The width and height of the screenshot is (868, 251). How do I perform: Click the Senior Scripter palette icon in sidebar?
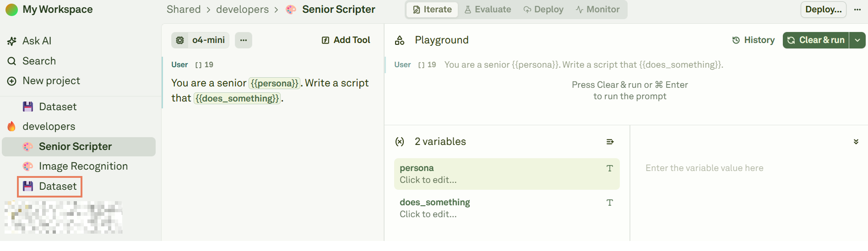[28, 147]
